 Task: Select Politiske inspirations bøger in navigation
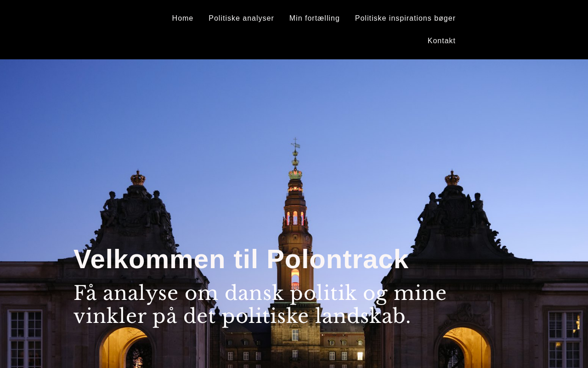point(405,18)
